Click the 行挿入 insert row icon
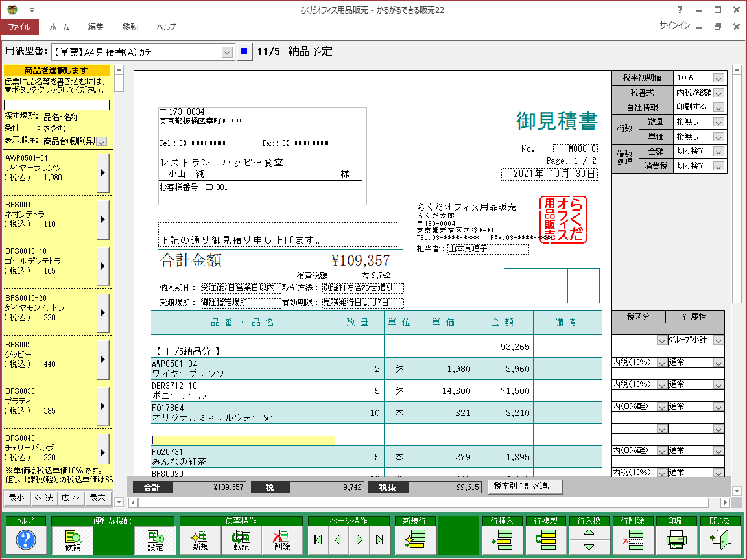The width and height of the screenshot is (747, 560). point(503,540)
